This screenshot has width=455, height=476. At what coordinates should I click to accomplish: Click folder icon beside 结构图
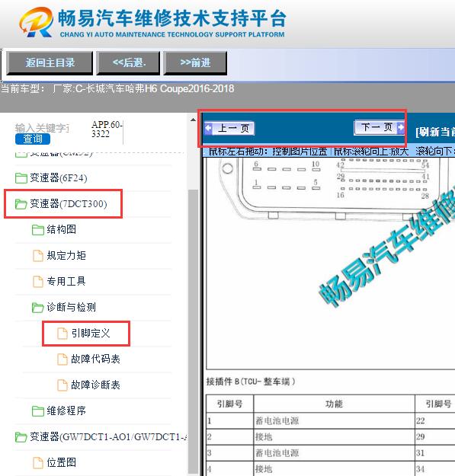(38, 230)
